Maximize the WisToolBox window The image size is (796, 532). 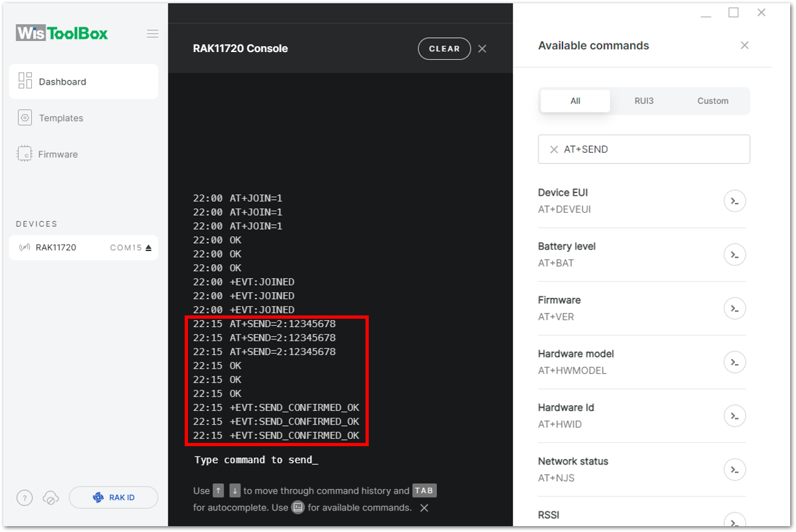tap(734, 12)
